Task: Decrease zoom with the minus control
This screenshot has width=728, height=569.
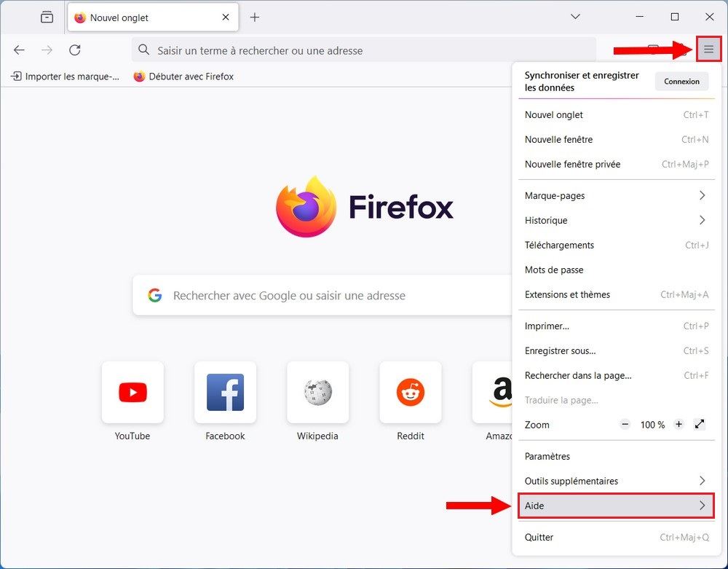Action: click(x=625, y=425)
